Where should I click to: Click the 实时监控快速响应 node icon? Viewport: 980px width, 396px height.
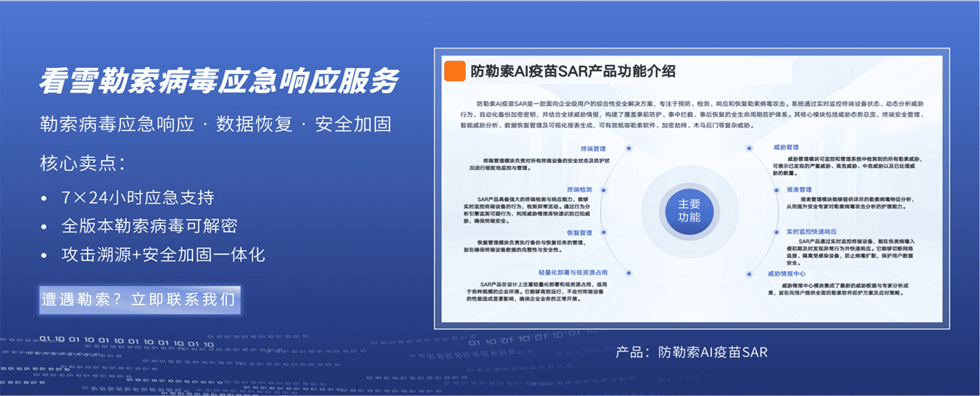pyautogui.click(x=776, y=232)
